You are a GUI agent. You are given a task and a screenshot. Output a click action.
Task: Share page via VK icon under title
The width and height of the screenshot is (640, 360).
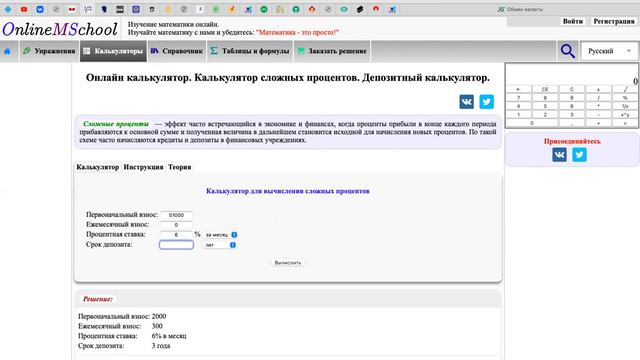[x=467, y=102]
